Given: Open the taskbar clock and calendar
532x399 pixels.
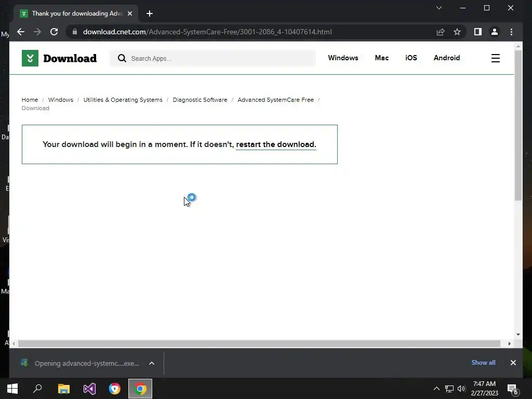Looking at the screenshot, I should (x=485, y=389).
